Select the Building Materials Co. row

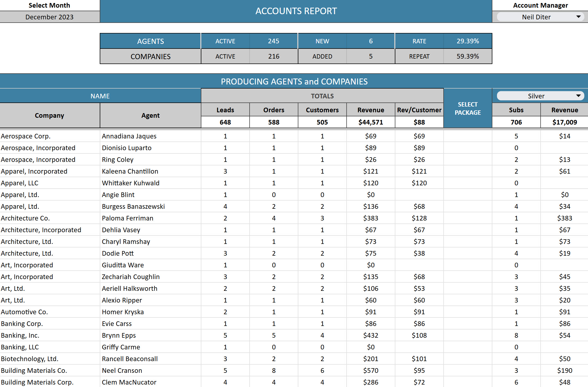(294, 370)
